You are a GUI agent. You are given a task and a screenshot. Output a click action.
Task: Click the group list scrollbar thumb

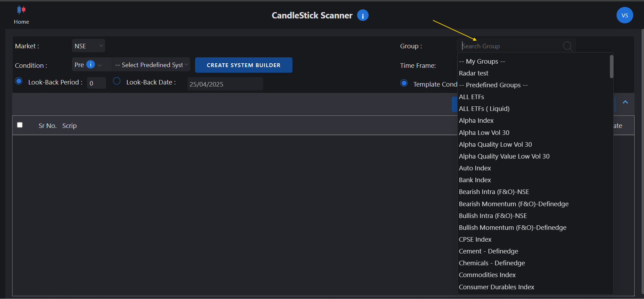tap(611, 67)
